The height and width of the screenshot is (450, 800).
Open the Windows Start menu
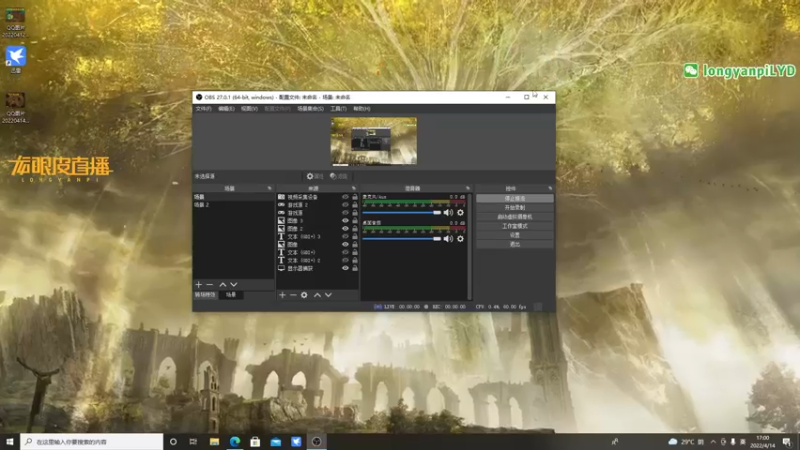[10, 442]
